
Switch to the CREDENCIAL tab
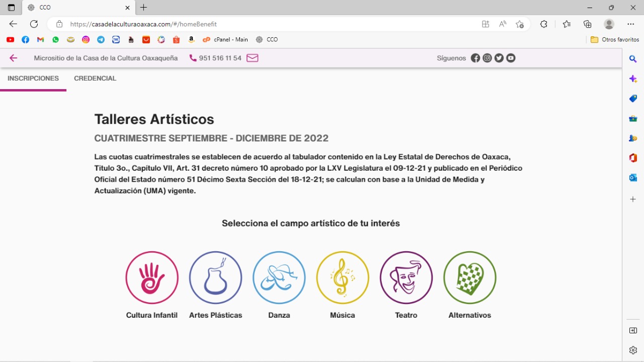[95, 79]
